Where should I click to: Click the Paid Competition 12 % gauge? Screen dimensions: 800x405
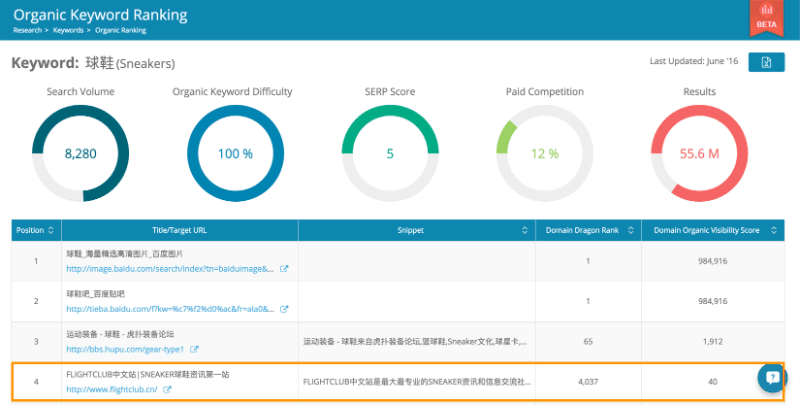click(544, 153)
